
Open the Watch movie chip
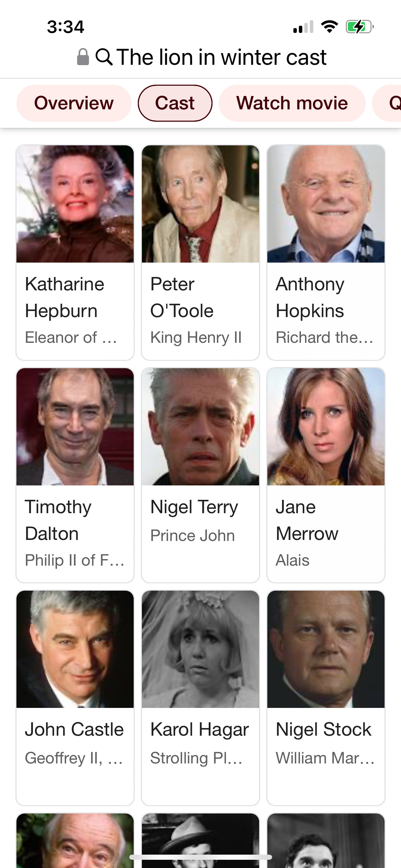coord(292,103)
